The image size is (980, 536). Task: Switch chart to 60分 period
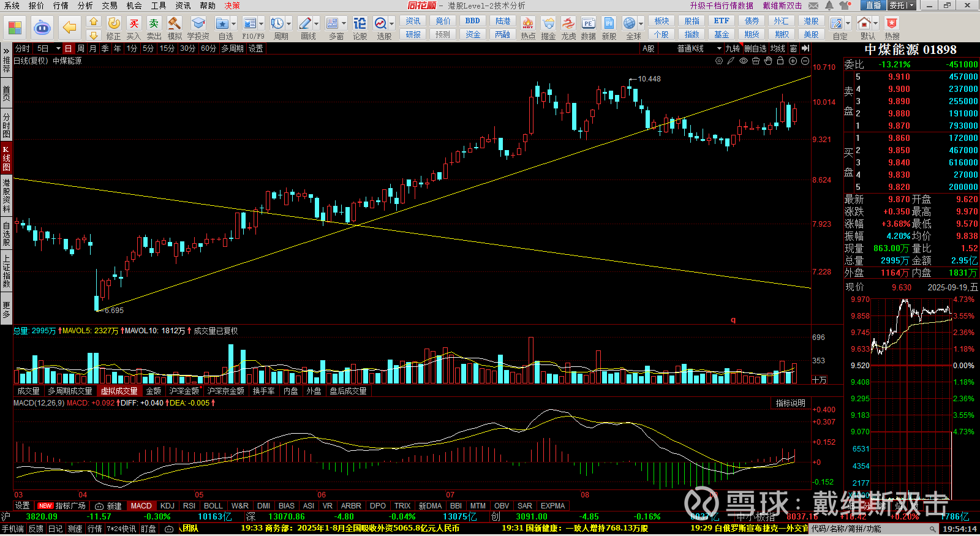click(208, 48)
